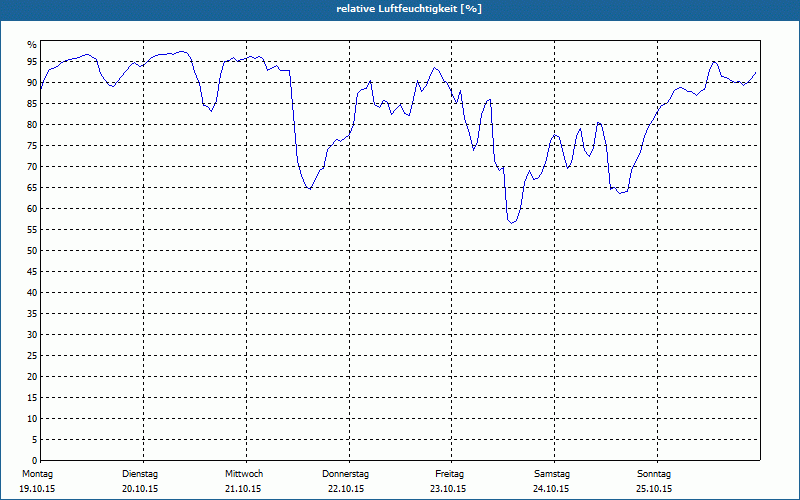Click the date 23.10.15
This screenshot has width=800, height=500.
coord(448,489)
